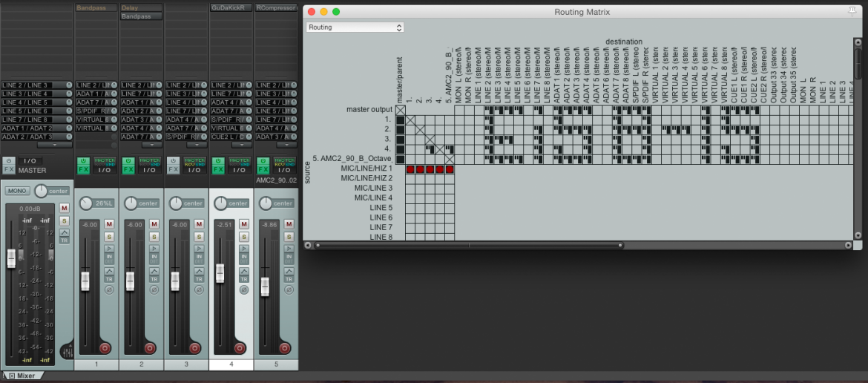Open the Delay FX on track 2
The image size is (868, 383).
point(141,7)
